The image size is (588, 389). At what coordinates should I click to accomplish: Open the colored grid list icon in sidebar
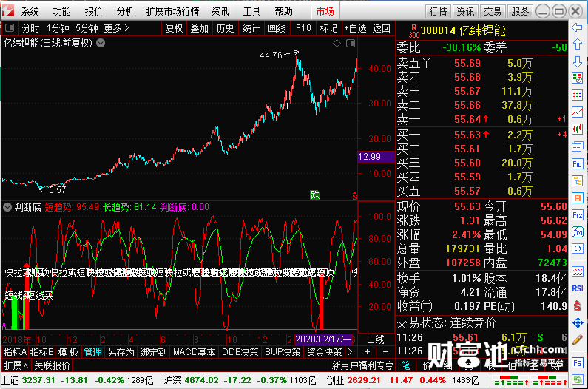click(x=577, y=95)
